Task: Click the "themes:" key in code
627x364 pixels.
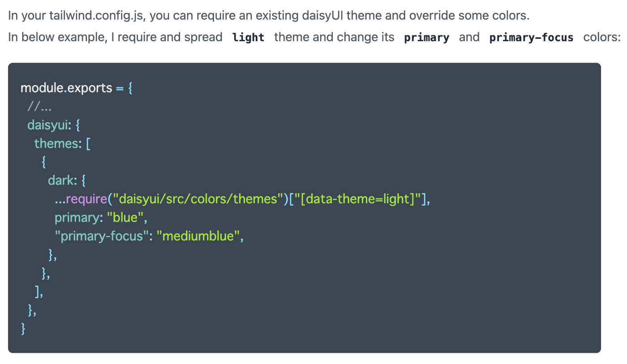Action: tap(57, 143)
